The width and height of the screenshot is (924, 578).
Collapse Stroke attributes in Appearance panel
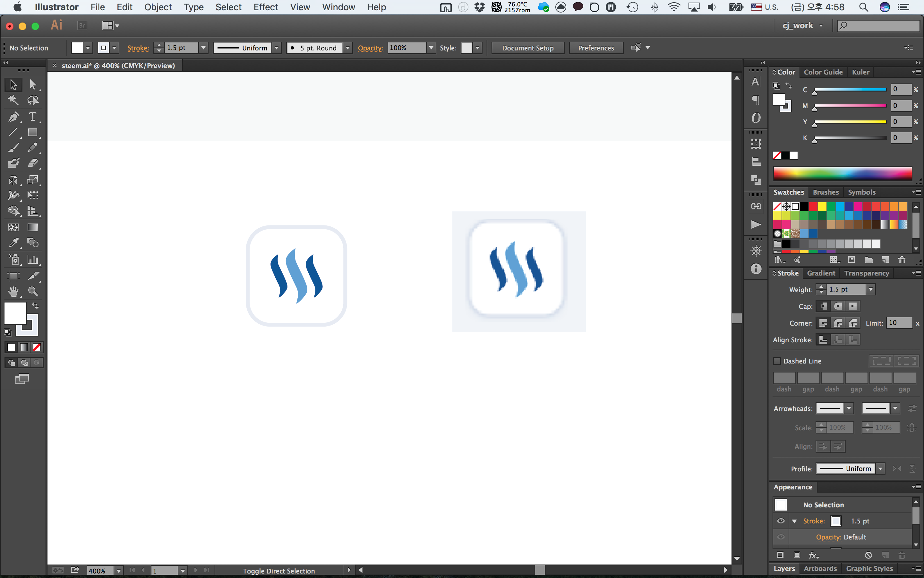coord(795,521)
